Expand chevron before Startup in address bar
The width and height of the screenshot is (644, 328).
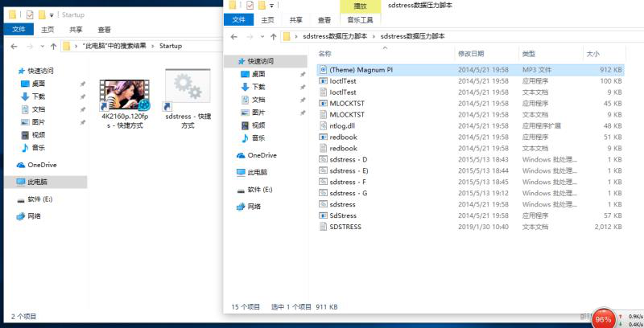(153, 47)
